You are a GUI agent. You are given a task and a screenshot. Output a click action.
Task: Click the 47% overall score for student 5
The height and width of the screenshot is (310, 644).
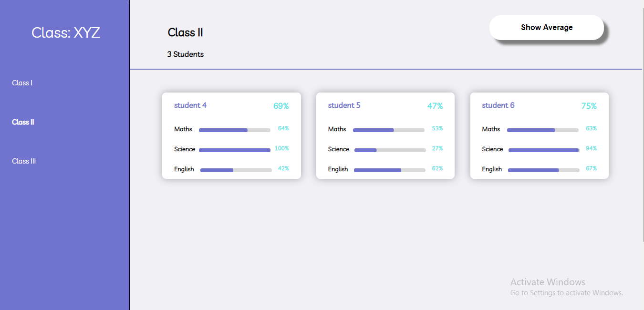436,106
